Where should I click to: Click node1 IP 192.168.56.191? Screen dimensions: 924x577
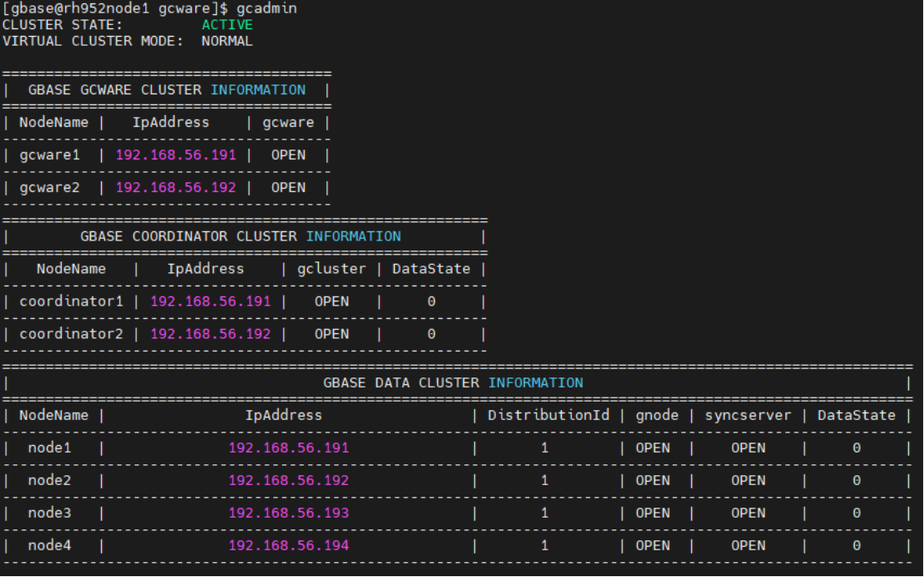(x=288, y=448)
